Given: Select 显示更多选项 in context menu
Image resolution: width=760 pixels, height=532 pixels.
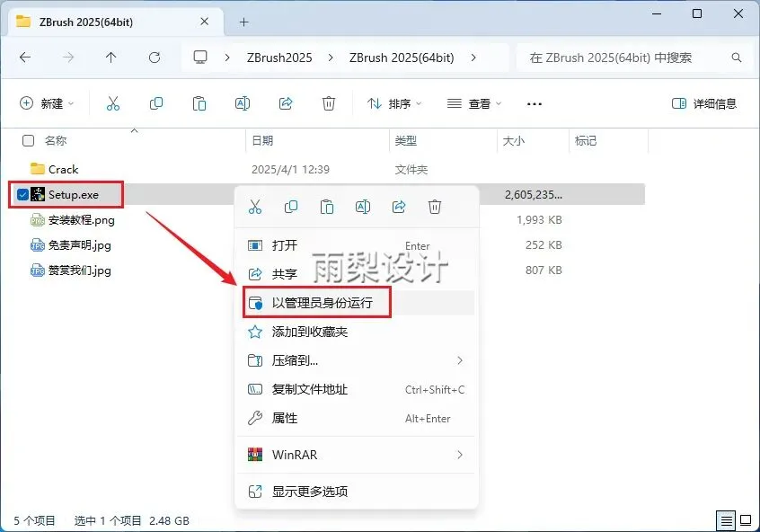Looking at the screenshot, I should 357,492.
